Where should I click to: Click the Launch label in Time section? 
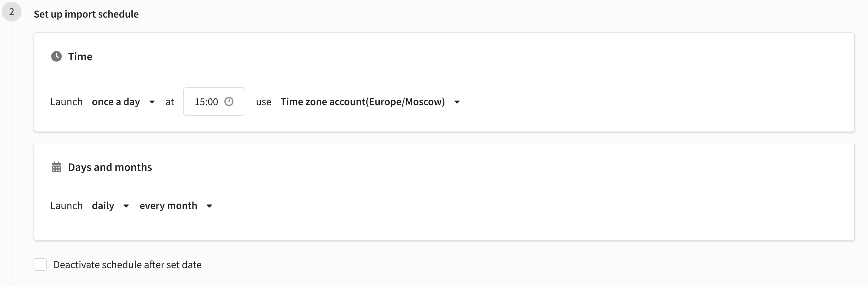66,101
